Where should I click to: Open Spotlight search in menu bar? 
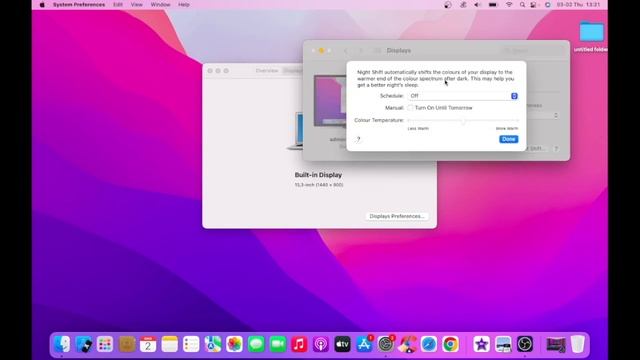[x=522, y=4]
